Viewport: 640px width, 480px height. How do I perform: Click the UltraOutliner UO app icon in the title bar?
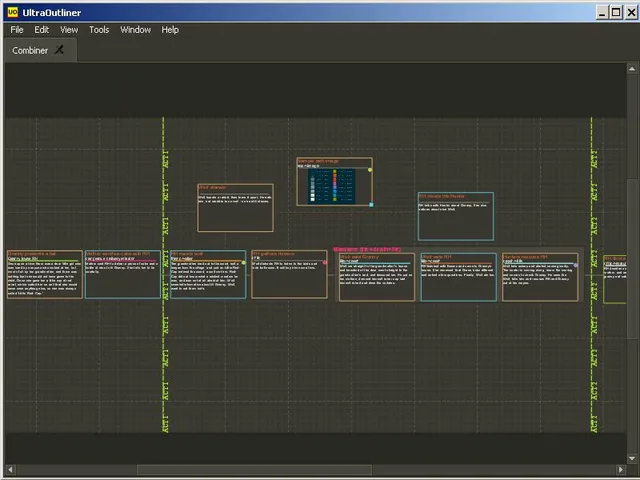click(13, 12)
